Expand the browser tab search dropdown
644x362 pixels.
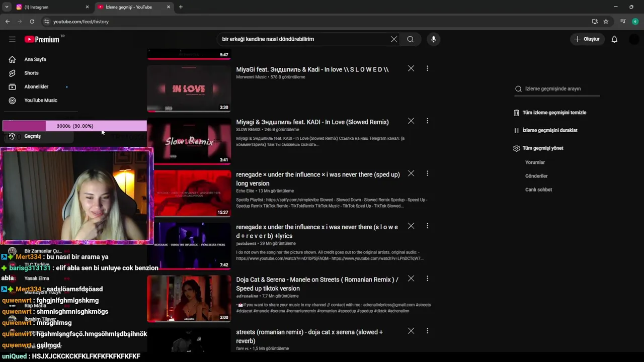pyautogui.click(x=7, y=7)
